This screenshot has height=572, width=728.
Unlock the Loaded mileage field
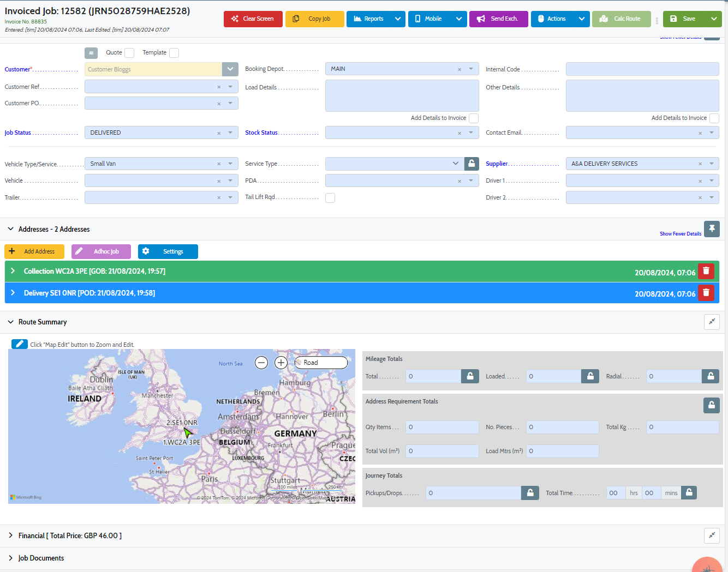pos(590,376)
